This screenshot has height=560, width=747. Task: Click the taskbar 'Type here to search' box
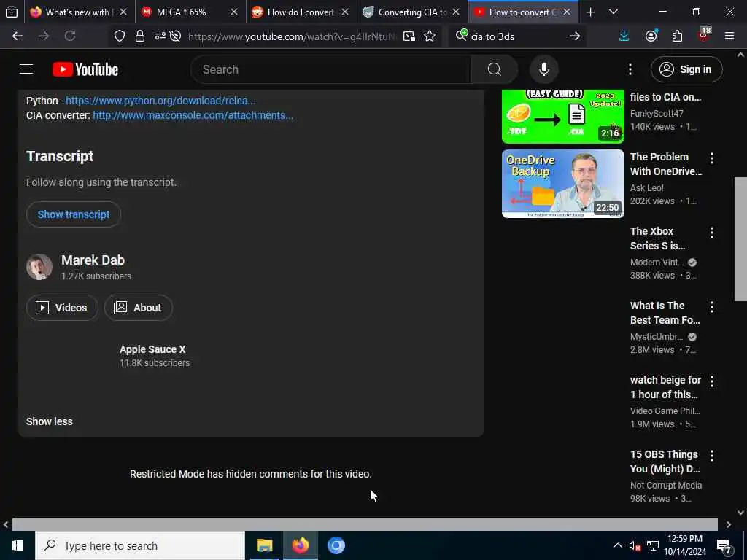[140, 545]
